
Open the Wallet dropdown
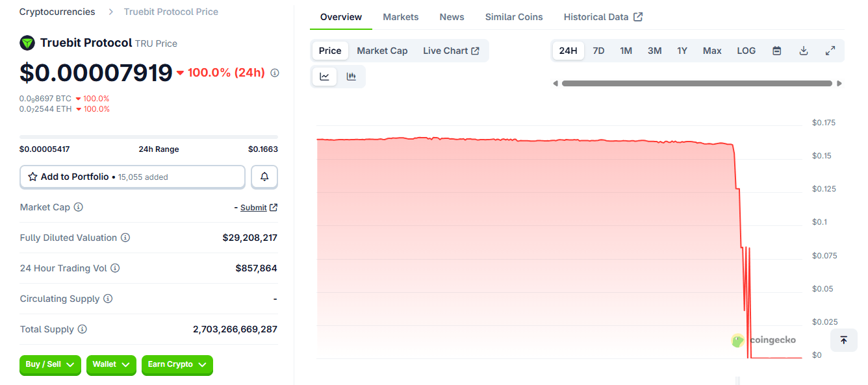[111, 365]
